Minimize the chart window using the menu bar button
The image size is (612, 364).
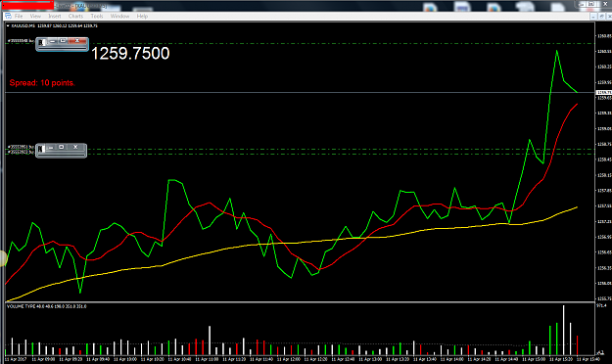[593, 16]
